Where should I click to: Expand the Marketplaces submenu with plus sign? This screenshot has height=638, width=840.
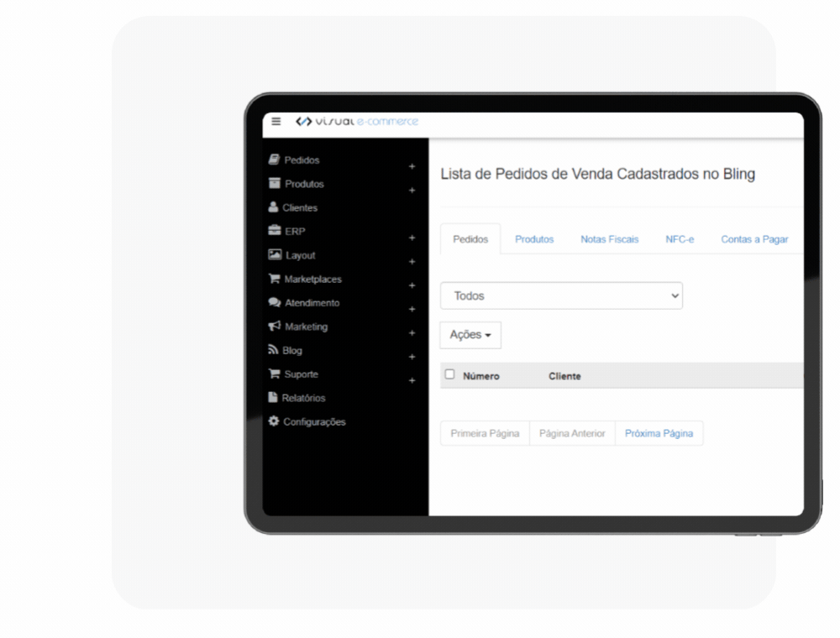pos(412,285)
